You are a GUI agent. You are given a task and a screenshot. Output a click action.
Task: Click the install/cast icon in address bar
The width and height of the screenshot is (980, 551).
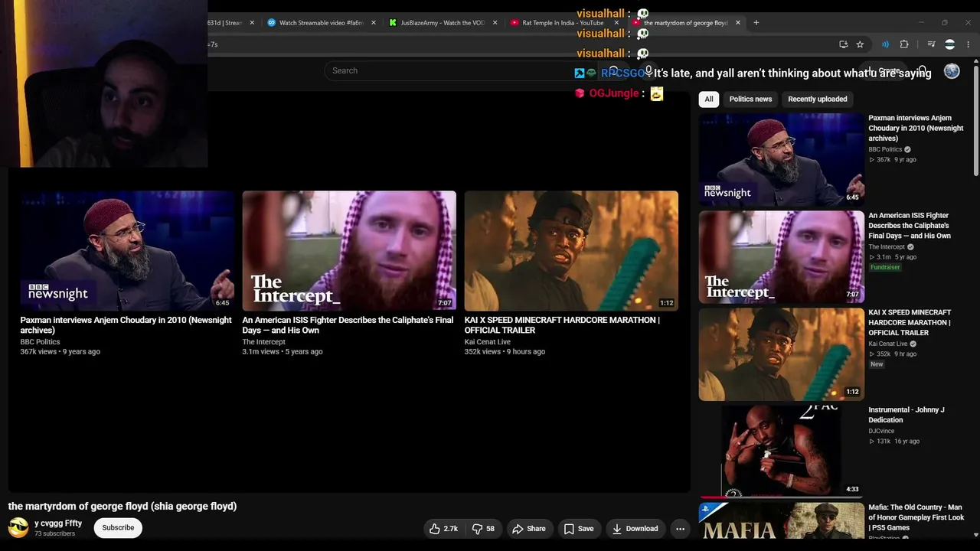843,44
